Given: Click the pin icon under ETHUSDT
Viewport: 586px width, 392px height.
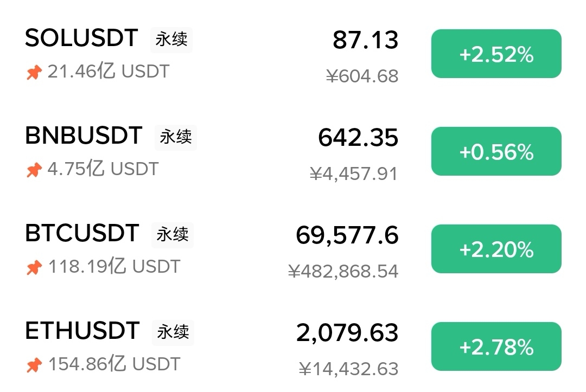Looking at the screenshot, I should [34, 365].
